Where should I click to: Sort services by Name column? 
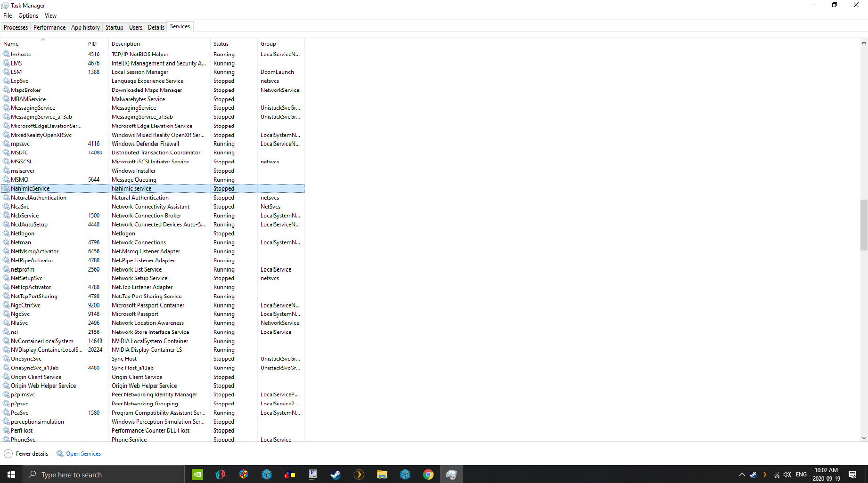[x=42, y=44]
